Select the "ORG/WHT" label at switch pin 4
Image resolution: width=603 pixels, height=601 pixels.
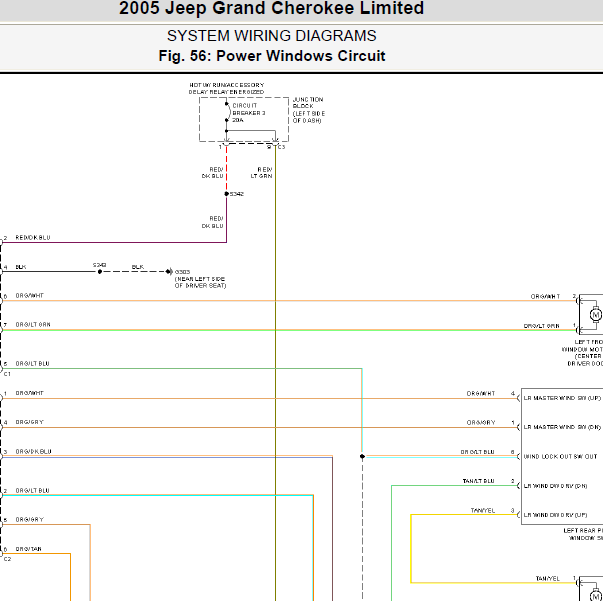pos(481,394)
